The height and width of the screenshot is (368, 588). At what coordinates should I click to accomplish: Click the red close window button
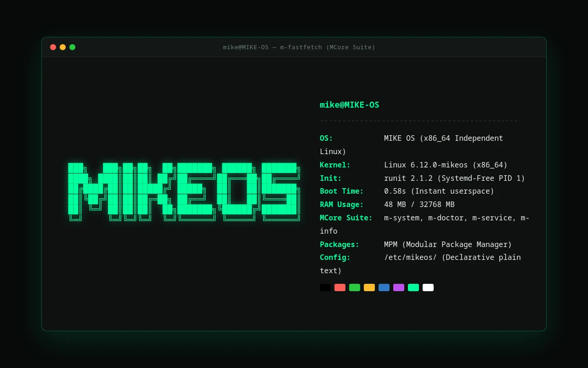(53, 47)
